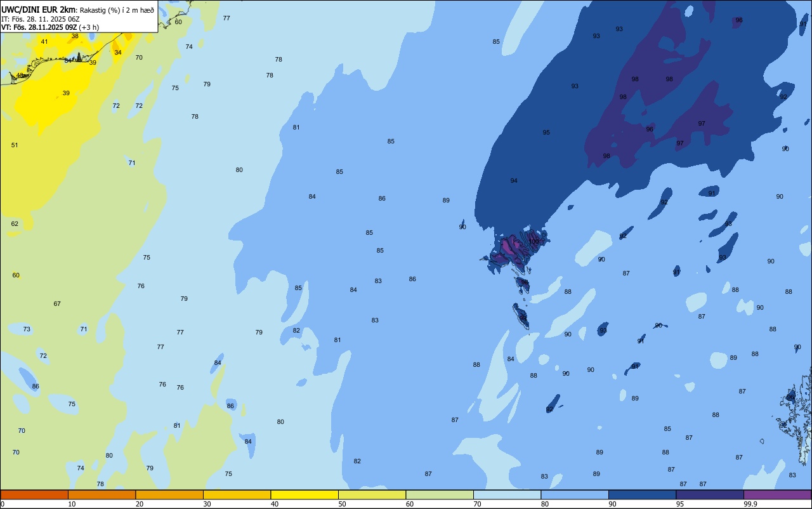Click the '34' humidity value in the yellow area

pyautogui.click(x=118, y=53)
